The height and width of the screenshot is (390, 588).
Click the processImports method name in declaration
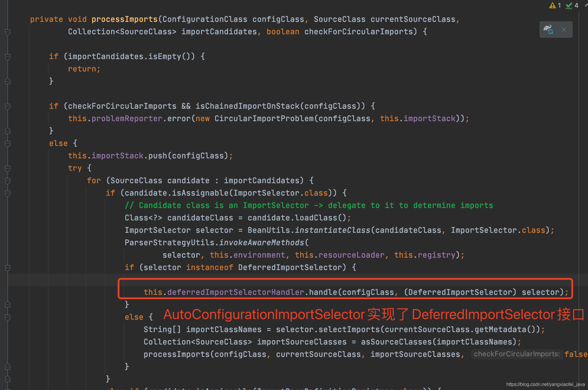pyautogui.click(x=125, y=19)
